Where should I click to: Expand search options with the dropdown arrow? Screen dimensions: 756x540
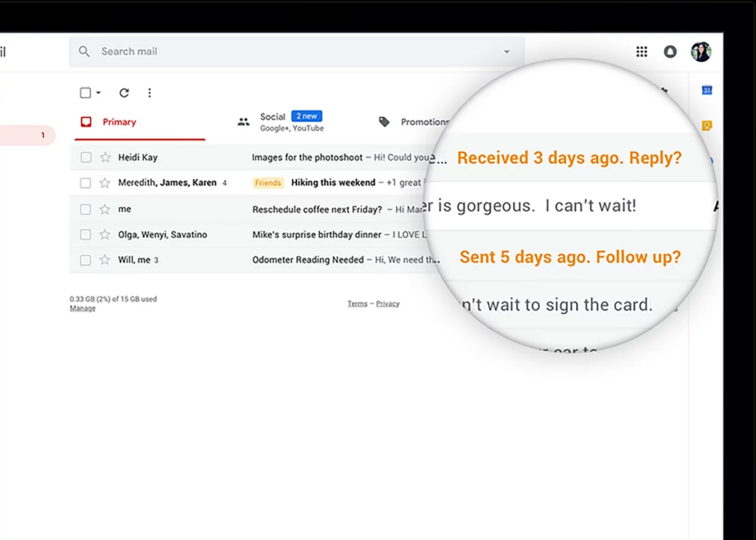tap(507, 51)
